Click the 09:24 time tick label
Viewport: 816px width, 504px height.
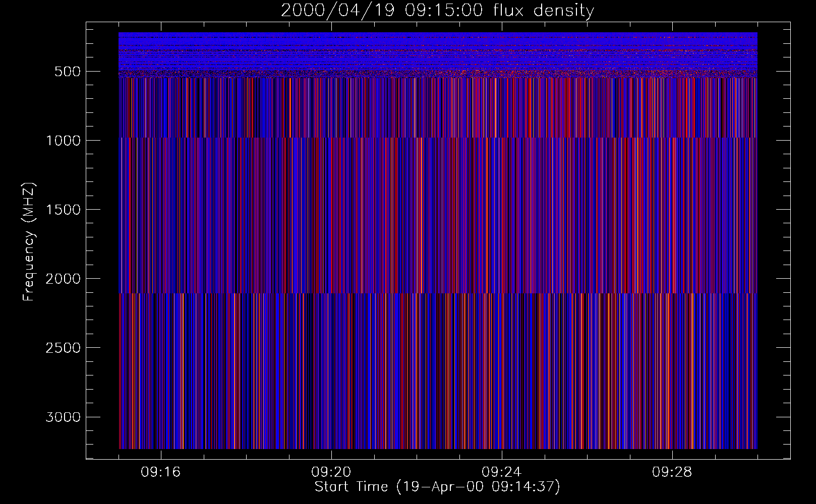point(502,472)
